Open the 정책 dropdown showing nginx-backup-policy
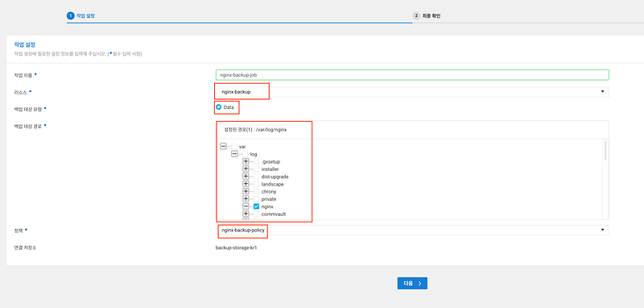The height and width of the screenshot is (308, 644). [x=412, y=230]
